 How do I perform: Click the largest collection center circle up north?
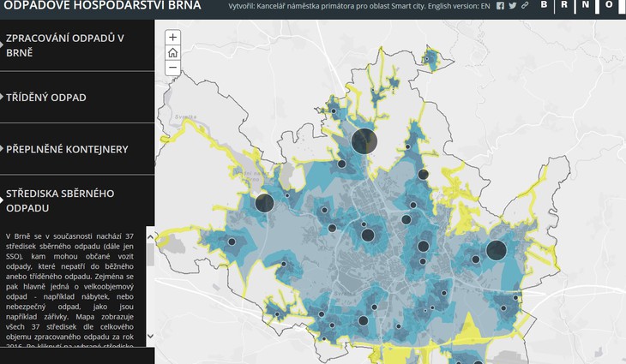[364, 140]
